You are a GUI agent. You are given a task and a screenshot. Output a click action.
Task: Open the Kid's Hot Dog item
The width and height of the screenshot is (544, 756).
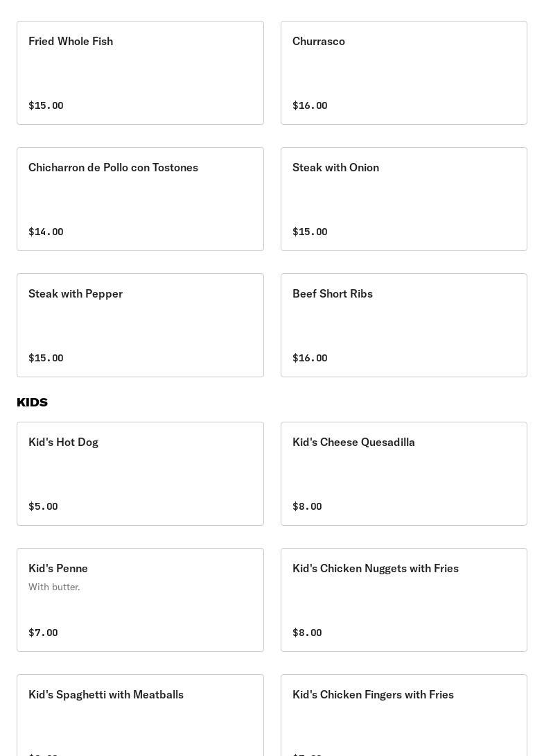click(140, 474)
